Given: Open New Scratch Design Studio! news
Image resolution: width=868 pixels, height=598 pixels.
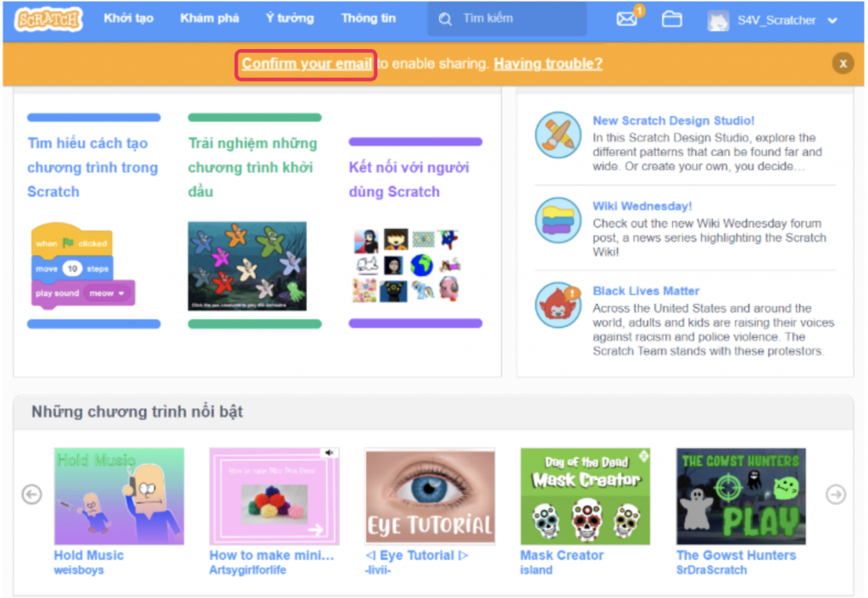Looking at the screenshot, I should click(x=673, y=120).
